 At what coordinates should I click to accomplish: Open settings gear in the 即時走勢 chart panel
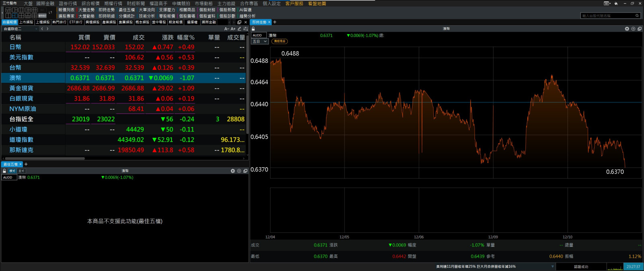click(x=627, y=29)
